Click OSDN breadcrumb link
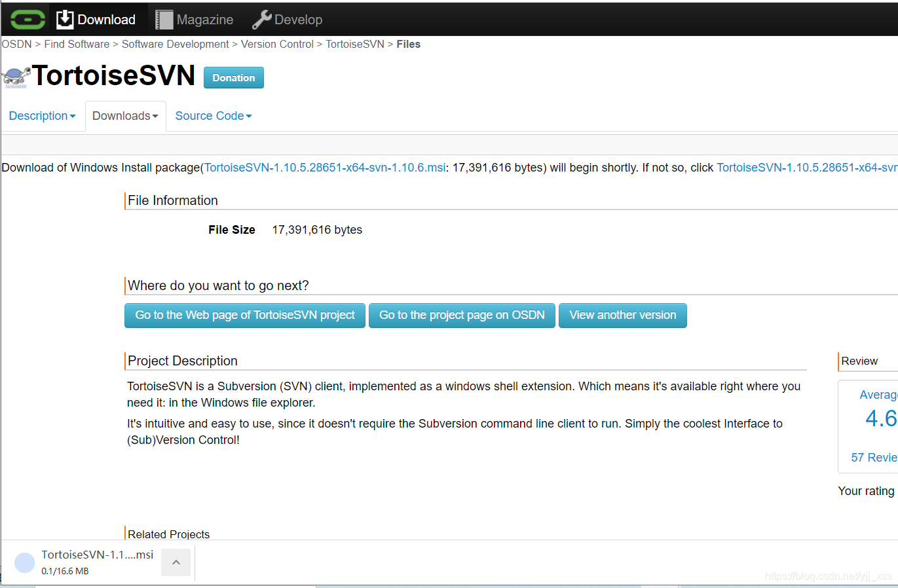Viewport: 898px width, 588px height. click(x=16, y=44)
